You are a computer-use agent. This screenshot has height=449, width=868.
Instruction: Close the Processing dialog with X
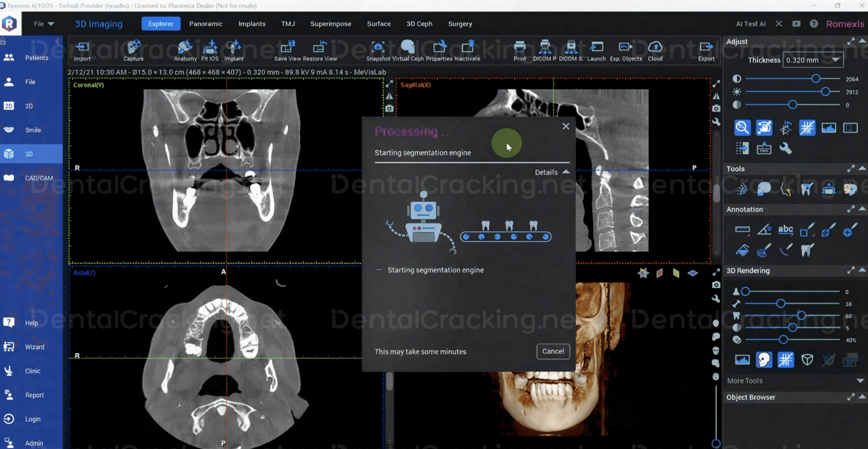(x=566, y=126)
